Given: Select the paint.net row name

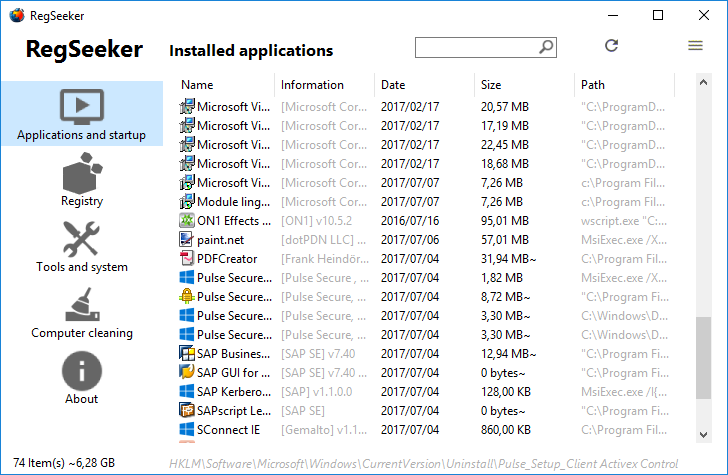Looking at the screenshot, I should click(221, 240).
